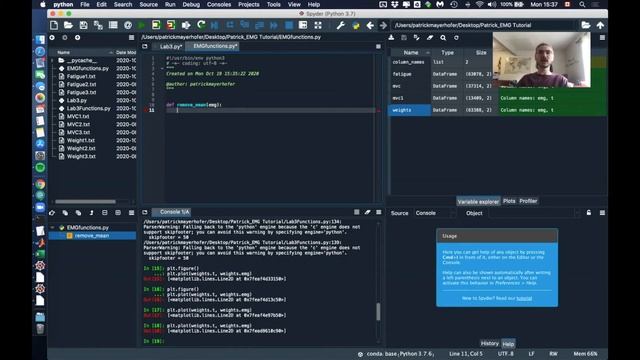
Task: Change to the parent directory
Action: pyautogui.click(x=600, y=25)
